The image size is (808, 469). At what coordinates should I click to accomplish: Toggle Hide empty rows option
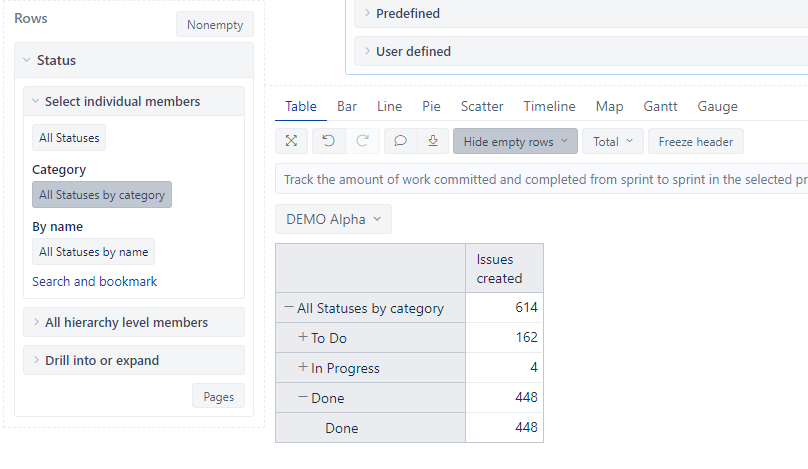tap(515, 141)
